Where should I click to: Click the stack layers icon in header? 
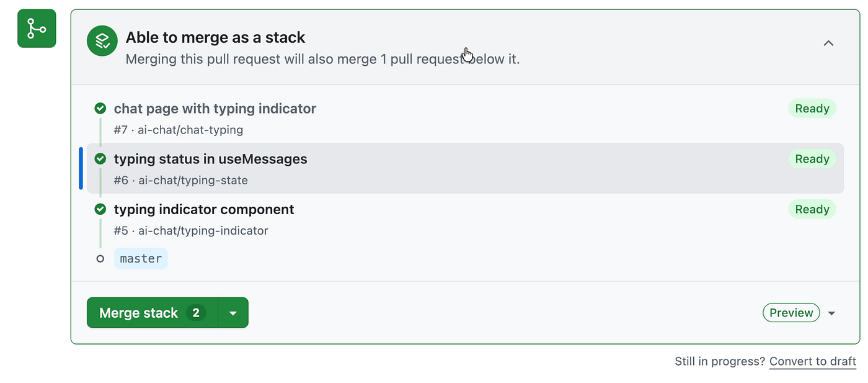pos(102,41)
